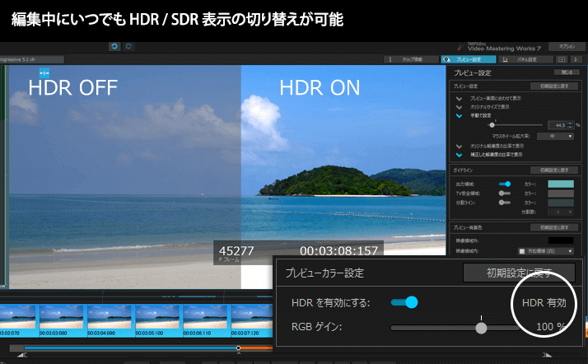Click the start point marker below seek bar

tap(22, 355)
